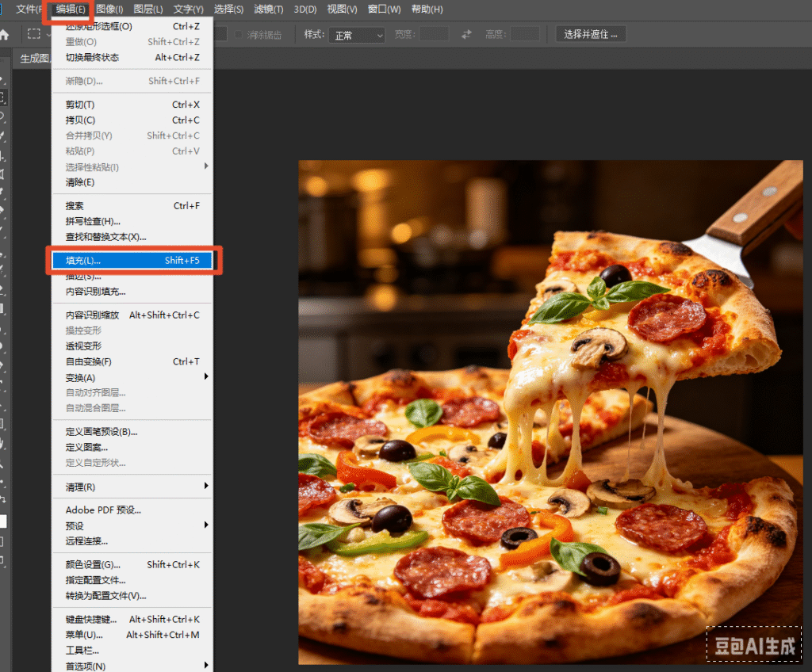Choose 重做(O) menu entry
Image resolution: width=812 pixels, height=672 pixels.
pos(132,42)
